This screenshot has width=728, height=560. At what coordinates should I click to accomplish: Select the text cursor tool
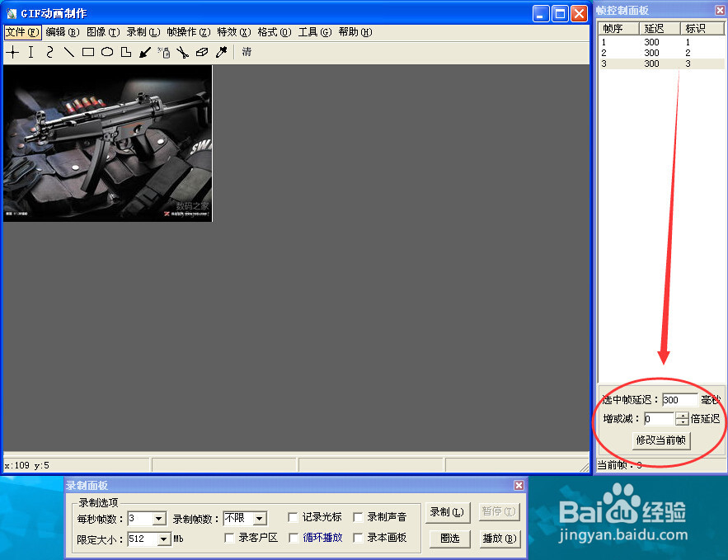(x=31, y=52)
